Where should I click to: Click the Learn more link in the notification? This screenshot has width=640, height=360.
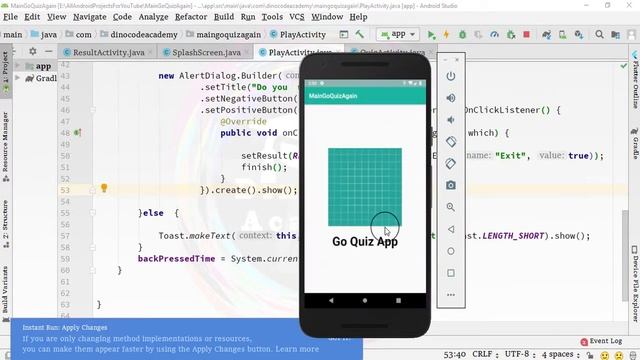click(297, 349)
